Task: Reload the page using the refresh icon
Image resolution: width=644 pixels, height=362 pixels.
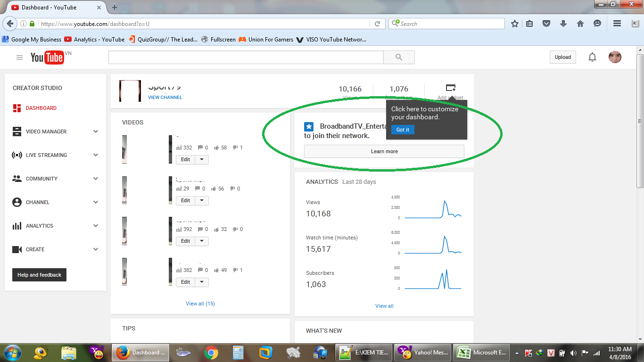Action: [378, 24]
